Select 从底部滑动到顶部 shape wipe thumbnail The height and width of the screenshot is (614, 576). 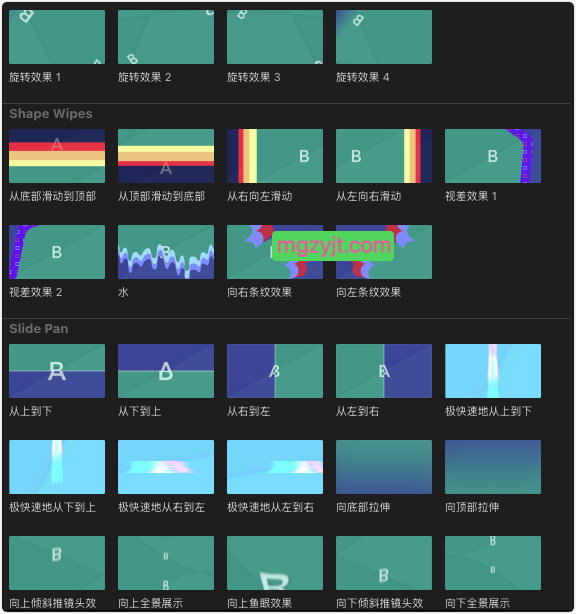click(57, 156)
